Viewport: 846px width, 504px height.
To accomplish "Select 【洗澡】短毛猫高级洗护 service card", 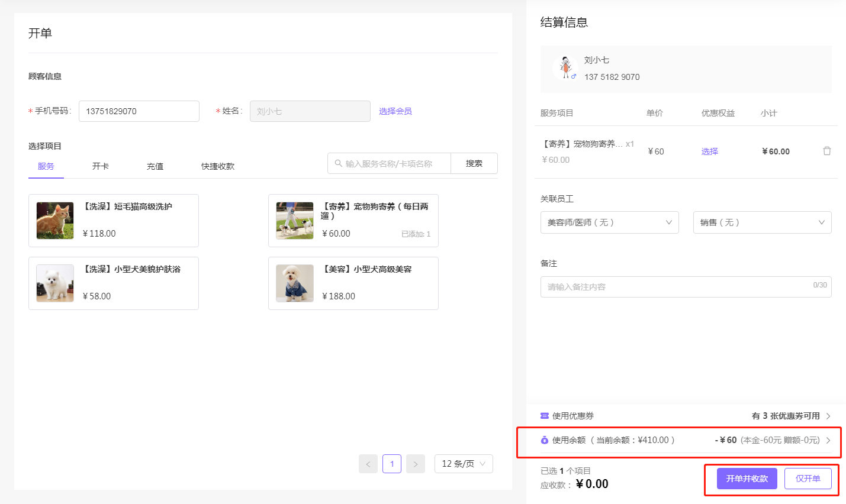I will (x=114, y=221).
